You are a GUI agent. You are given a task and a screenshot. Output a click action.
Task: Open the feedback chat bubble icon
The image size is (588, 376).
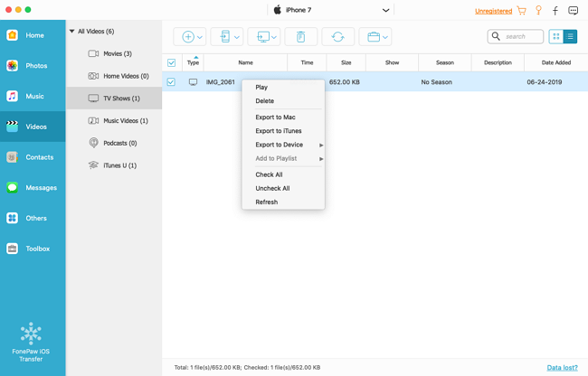[x=573, y=11]
